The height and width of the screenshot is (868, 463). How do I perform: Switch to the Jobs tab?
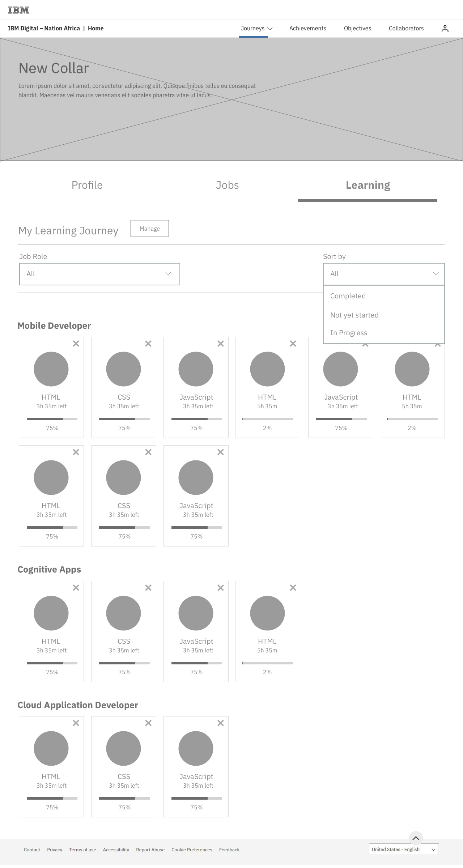pyautogui.click(x=228, y=185)
